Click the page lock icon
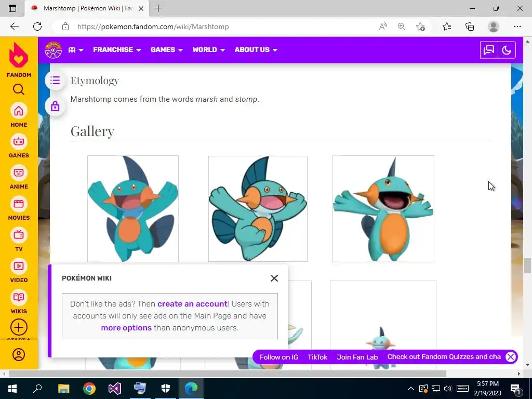Screen dimensions: 532x399 pyautogui.click(x=55, y=107)
